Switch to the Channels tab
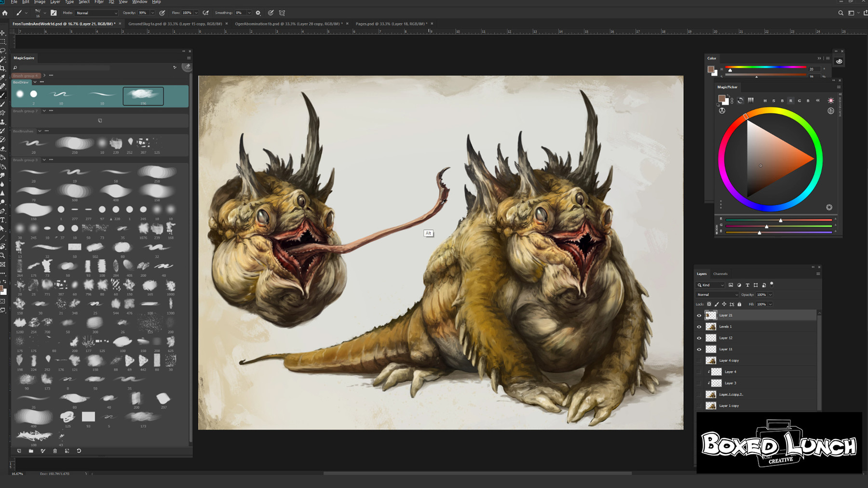The height and width of the screenshot is (488, 868). (720, 273)
